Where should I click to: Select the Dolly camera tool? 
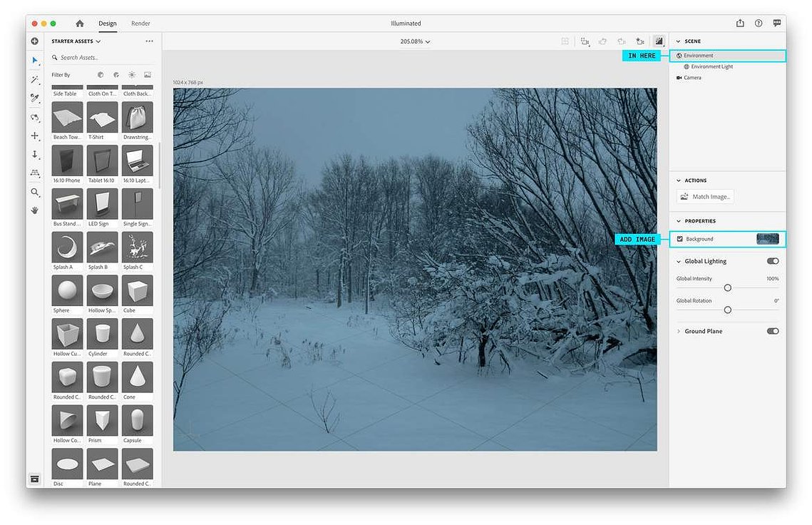(x=35, y=155)
